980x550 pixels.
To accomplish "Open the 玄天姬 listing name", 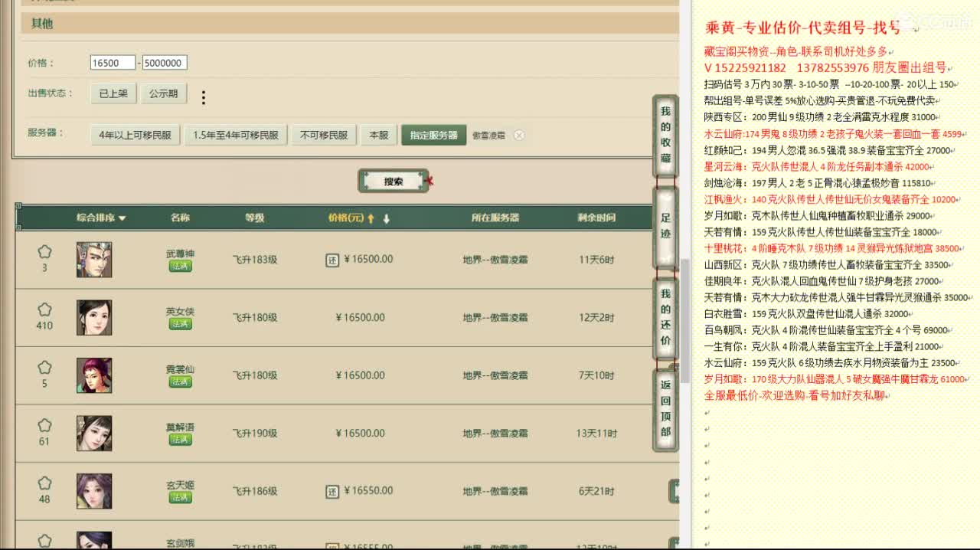I will tap(181, 485).
